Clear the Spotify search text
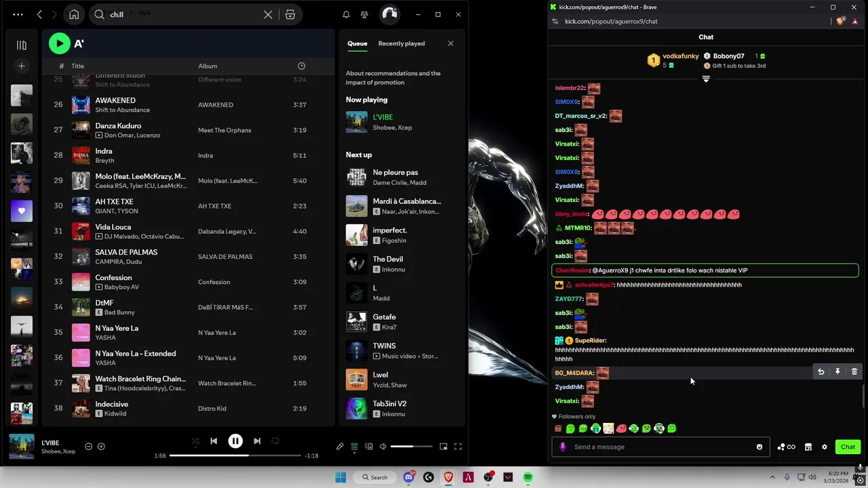The width and height of the screenshot is (868, 488). point(268,14)
